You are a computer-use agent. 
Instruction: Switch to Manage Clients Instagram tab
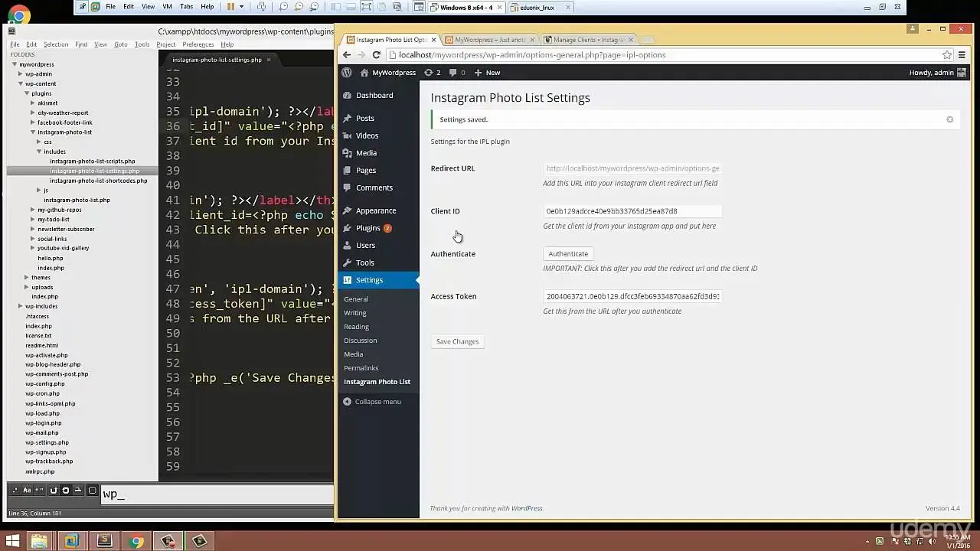588,39
